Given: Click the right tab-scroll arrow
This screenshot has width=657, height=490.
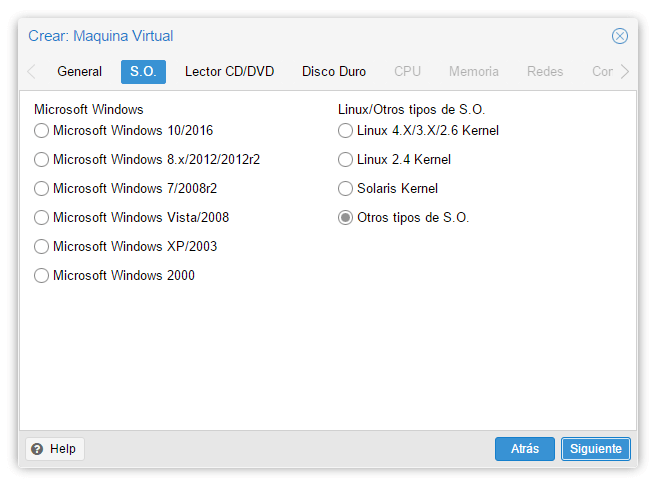Looking at the screenshot, I should tap(624, 72).
